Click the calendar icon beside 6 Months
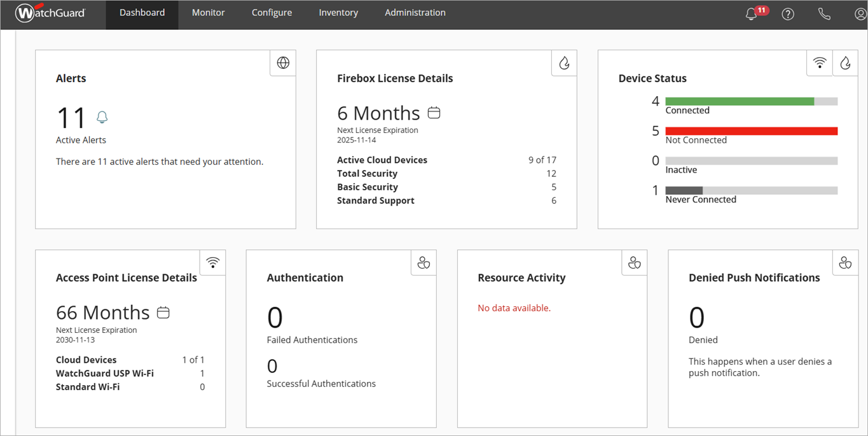 pyautogui.click(x=434, y=111)
